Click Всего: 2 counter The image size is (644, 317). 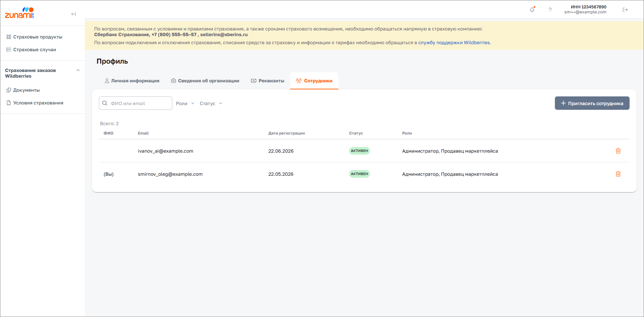tap(109, 124)
